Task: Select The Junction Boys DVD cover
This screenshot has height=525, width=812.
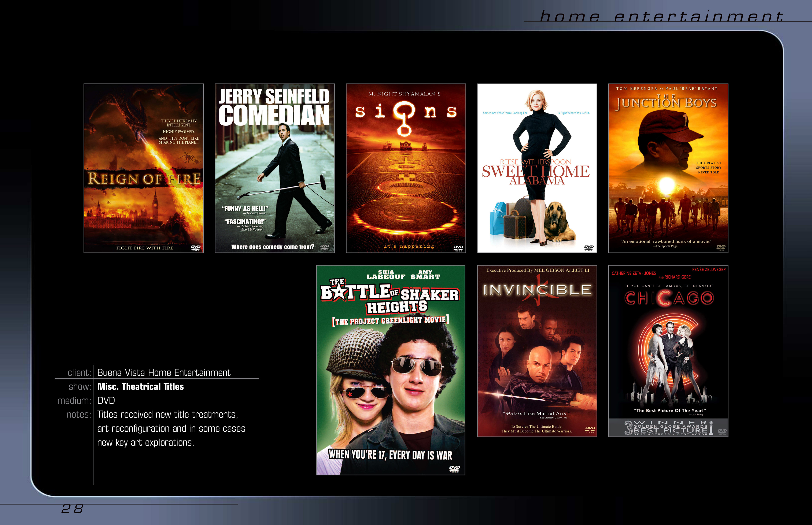Action: 668,168
